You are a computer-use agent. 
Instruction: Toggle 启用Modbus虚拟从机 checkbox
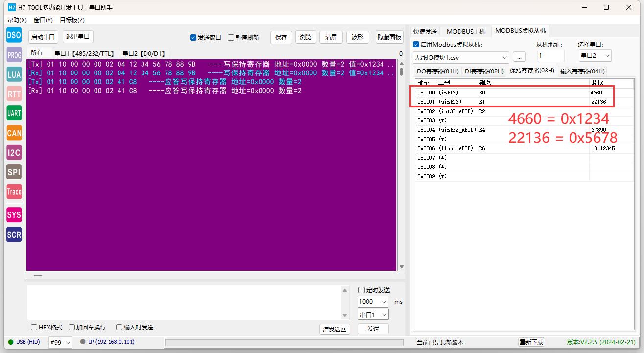448,45
